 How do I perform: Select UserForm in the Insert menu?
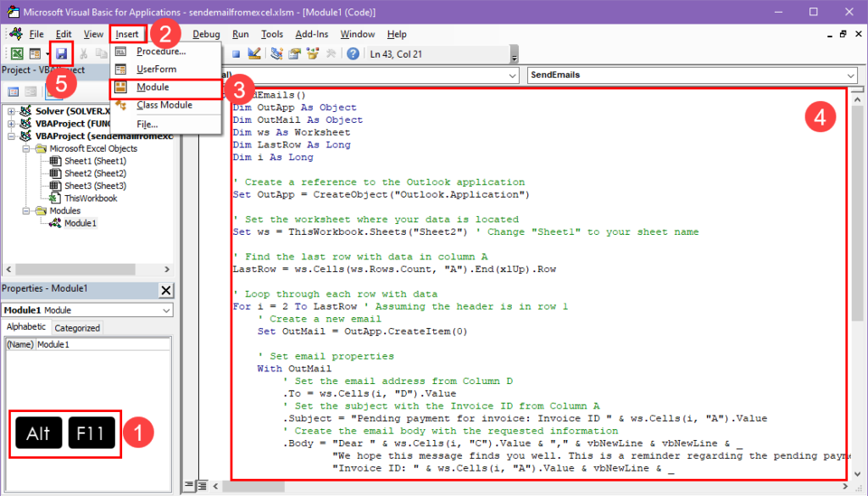[x=156, y=69]
